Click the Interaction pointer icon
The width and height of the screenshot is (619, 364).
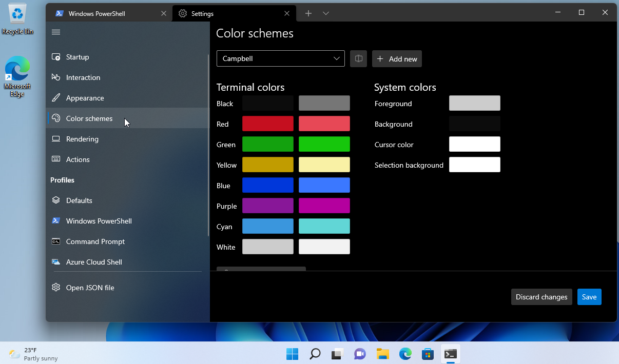point(56,77)
